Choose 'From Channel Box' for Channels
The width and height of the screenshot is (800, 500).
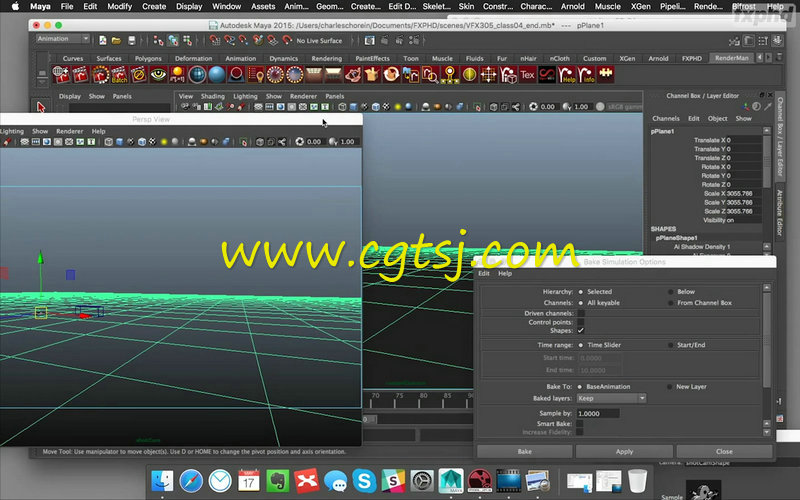(670, 303)
